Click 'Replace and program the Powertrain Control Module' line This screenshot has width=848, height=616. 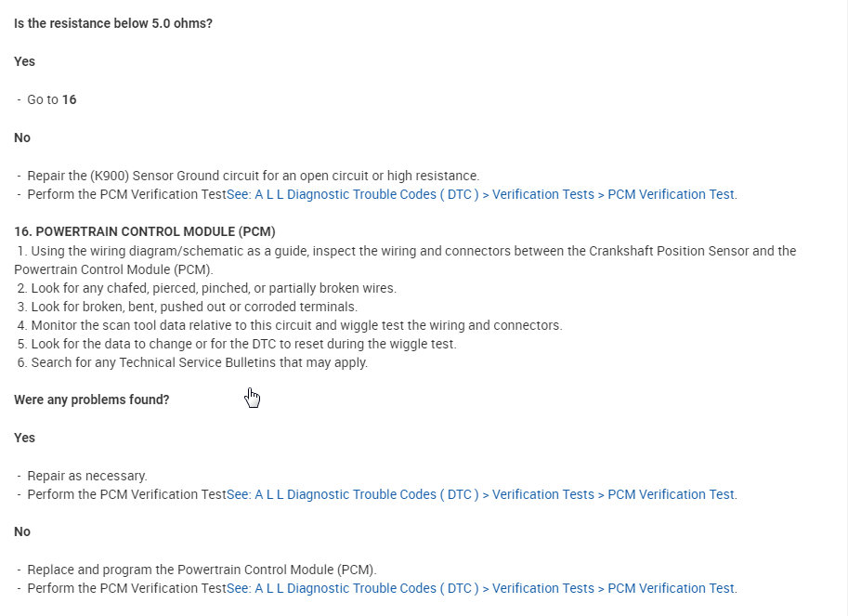click(x=202, y=570)
